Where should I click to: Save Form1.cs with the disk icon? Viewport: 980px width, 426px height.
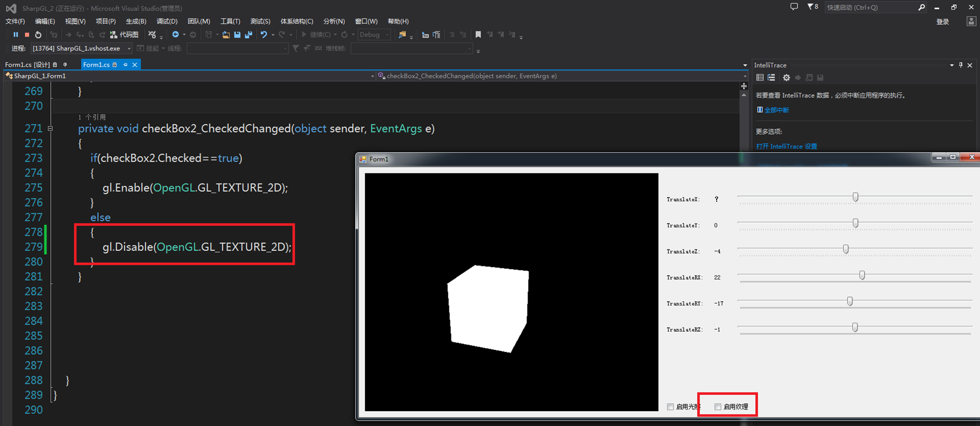point(237,35)
